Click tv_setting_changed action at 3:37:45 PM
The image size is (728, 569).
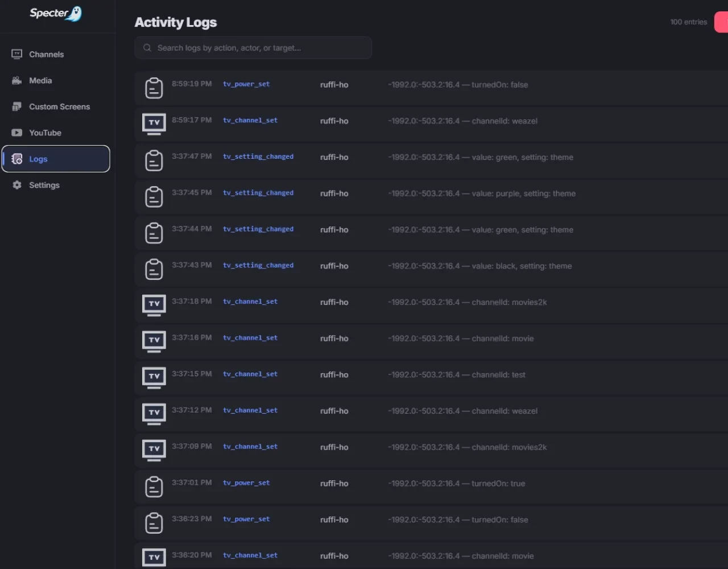[258, 193]
